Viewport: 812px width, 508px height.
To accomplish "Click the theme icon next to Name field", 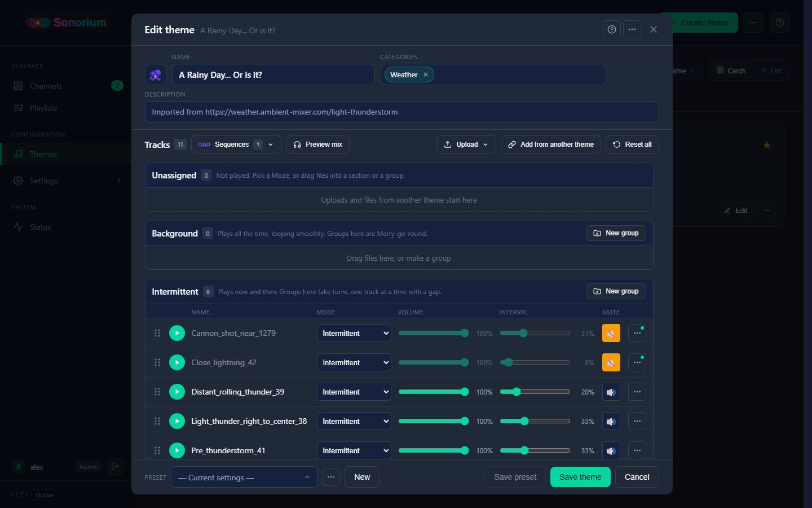I will point(156,75).
